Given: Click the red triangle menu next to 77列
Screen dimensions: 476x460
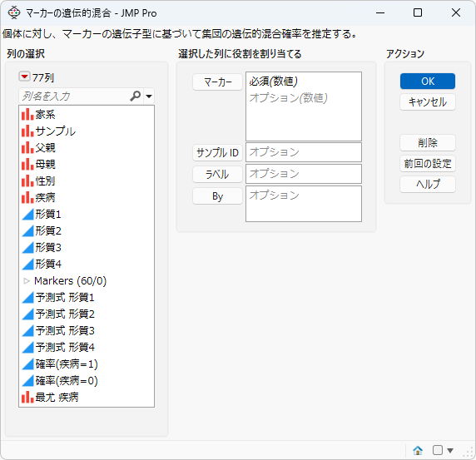Looking at the screenshot, I should (24, 77).
